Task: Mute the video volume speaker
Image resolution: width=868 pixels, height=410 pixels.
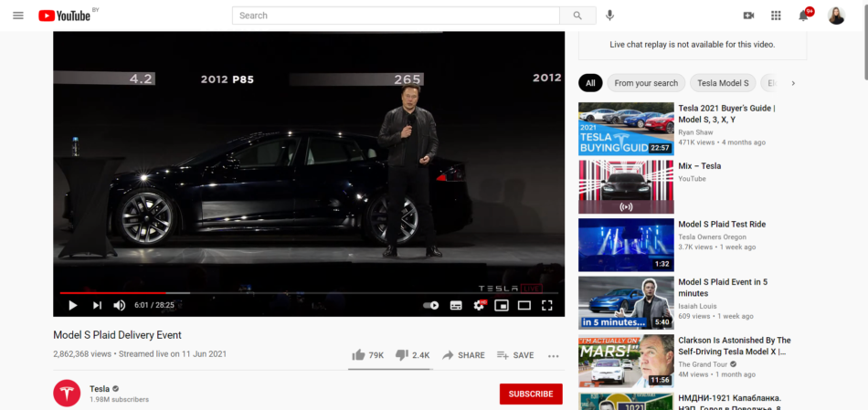Action: [x=120, y=305]
